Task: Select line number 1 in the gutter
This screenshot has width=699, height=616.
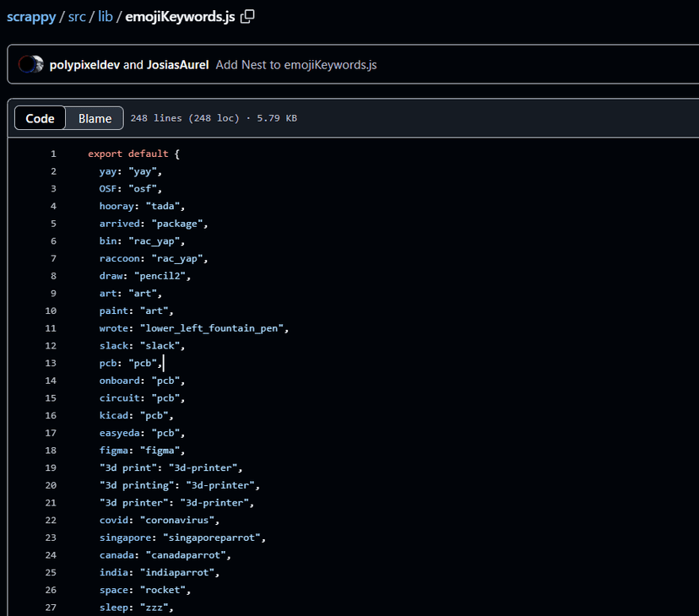Action: coord(53,154)
